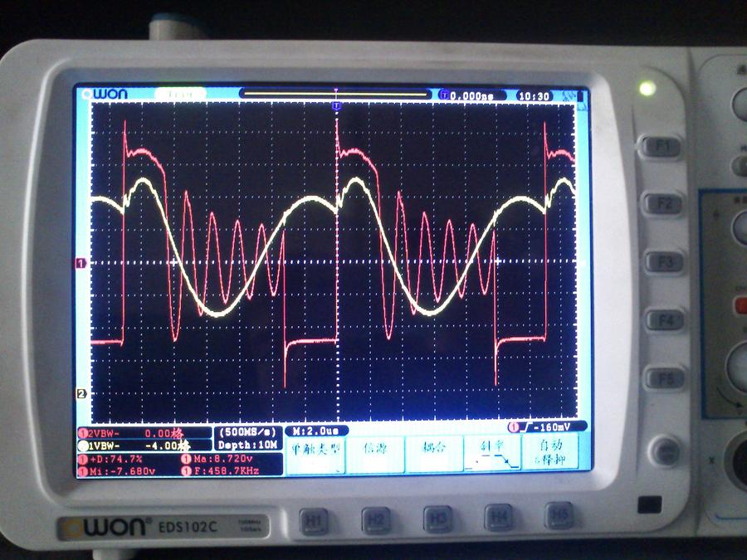Click the M:2.0us time base readout
Image resolution: width=747 pixels, height=560 pixels.
(x=316, y=431)
